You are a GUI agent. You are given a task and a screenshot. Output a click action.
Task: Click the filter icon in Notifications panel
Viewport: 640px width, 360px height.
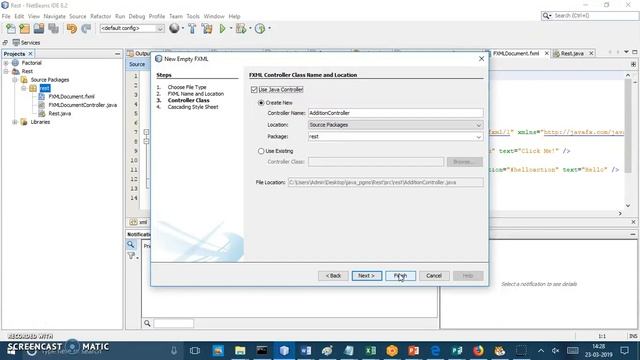click(131, 256)
